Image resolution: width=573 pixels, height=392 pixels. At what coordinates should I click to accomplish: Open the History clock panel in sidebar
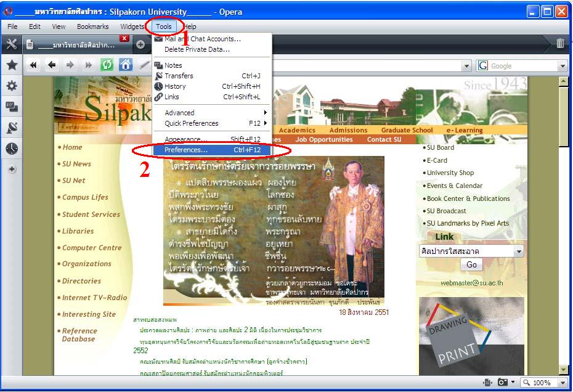[12, 149]
